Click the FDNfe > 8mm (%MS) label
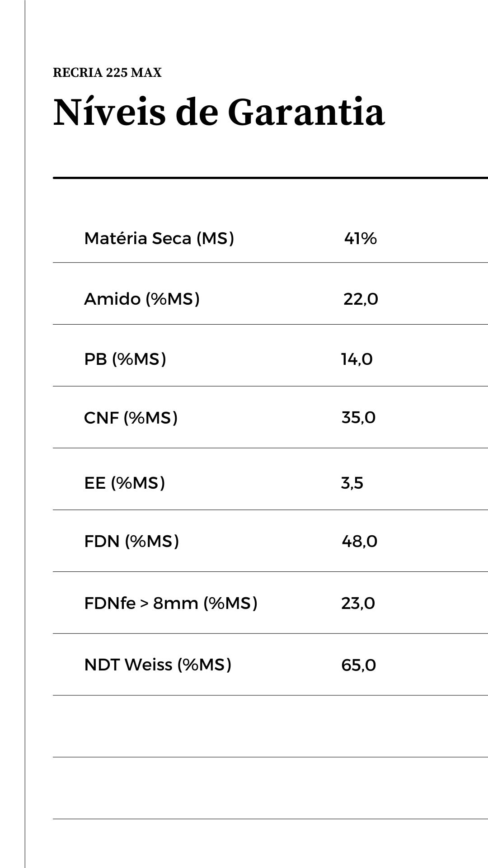This screenshot has width=488, height=868. point(171,603)
